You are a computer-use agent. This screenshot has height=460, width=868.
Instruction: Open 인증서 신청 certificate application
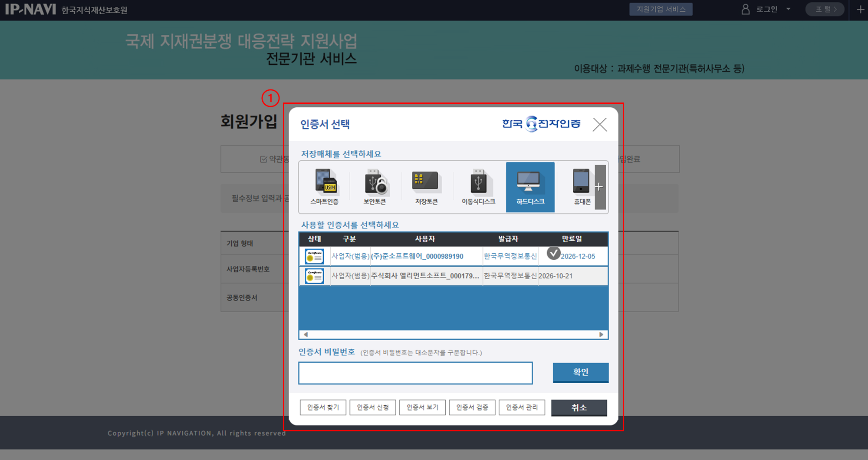(373, 407)
